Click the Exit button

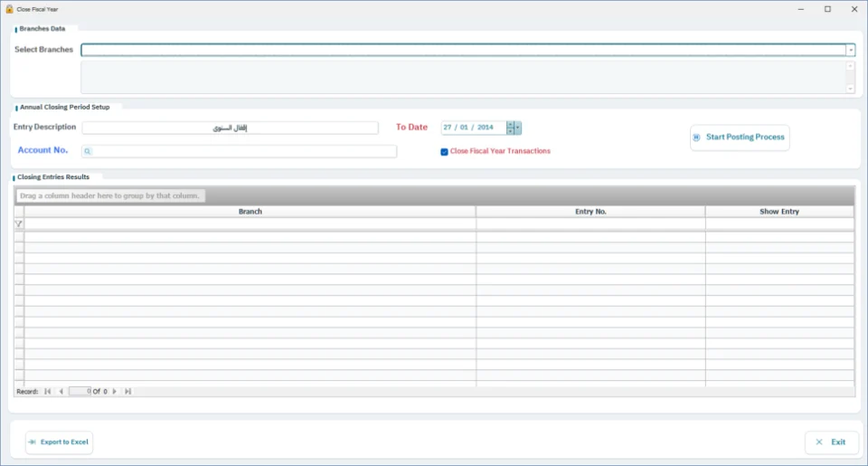point(832,442)
